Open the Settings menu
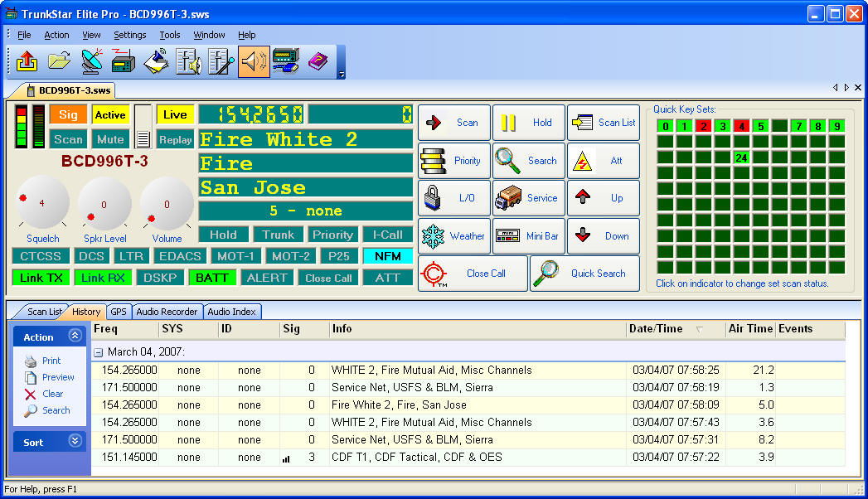 pyautogui.click(x=130, y=35)
